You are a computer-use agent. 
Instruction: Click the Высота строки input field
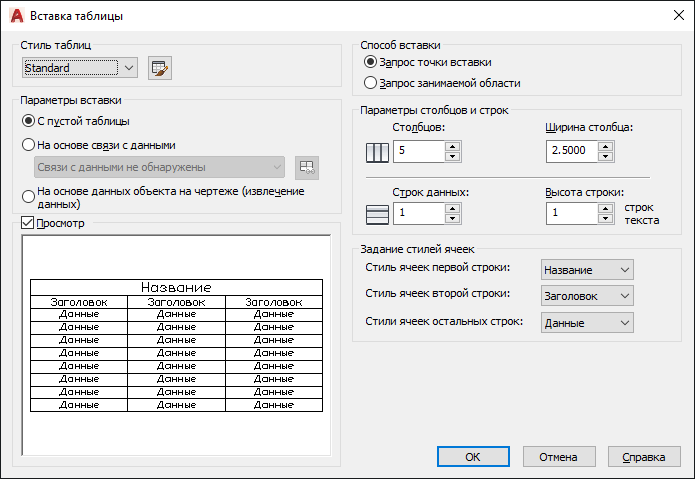tap(572, 214)
